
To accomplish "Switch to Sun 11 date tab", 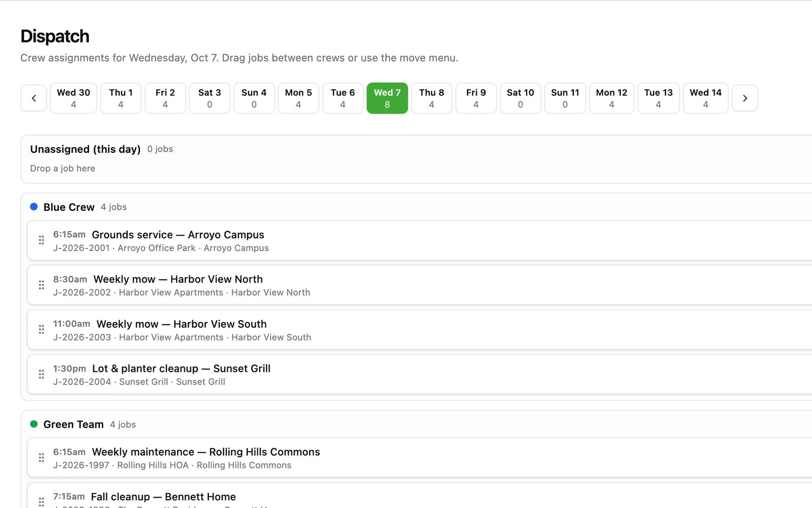I will (x=565, y=98).
